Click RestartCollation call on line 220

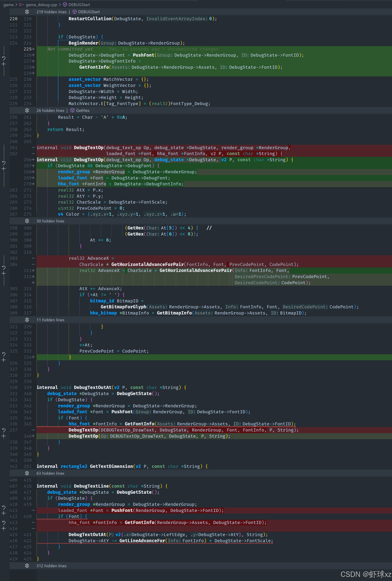coord(90,19)
